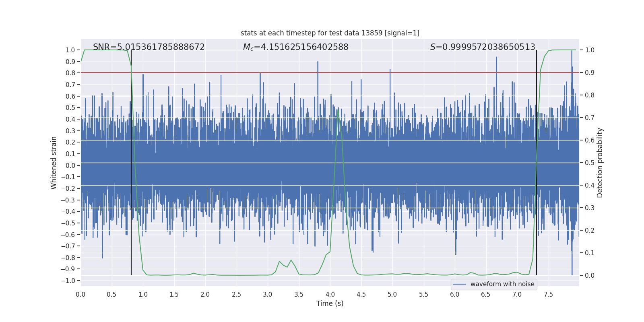Click the 0.0 tick on the Detection probability axis
644x322 pixels.
pos(590,276)
